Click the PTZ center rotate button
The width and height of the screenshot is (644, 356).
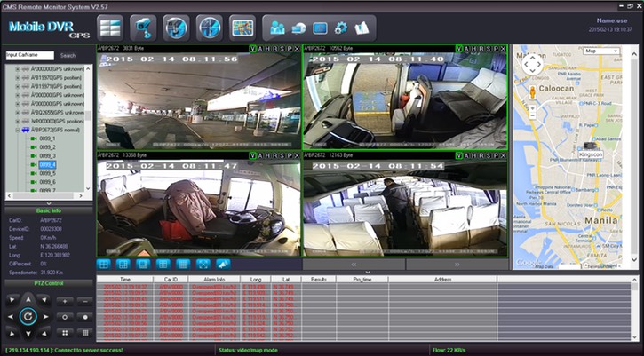coord(27,316)
